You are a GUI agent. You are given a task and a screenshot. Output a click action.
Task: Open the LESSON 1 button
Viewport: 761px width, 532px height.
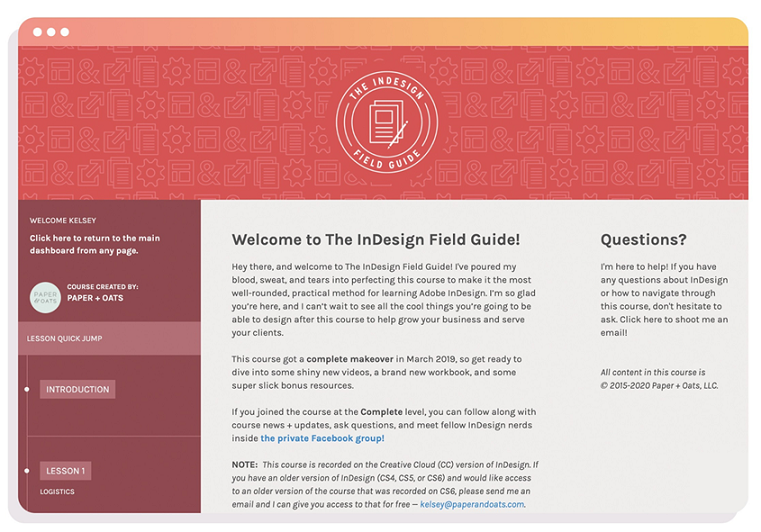(66, 471)
